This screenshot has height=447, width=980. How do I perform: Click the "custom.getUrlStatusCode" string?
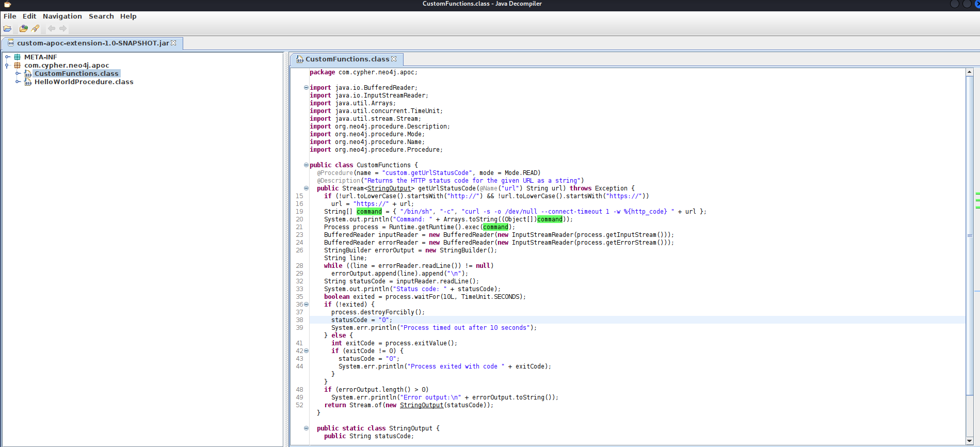point(427,173)
